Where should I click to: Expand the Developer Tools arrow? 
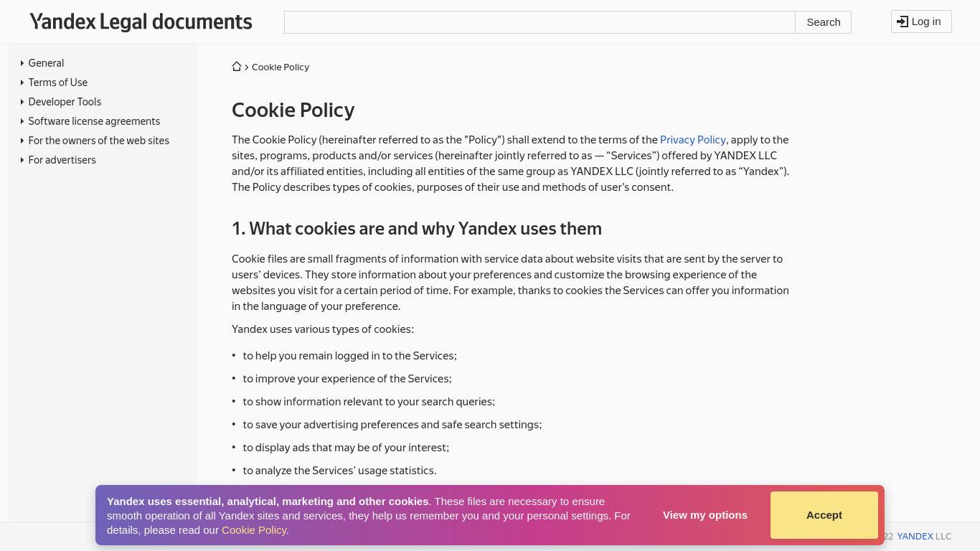pyautogui.click(x=22, y=102)
